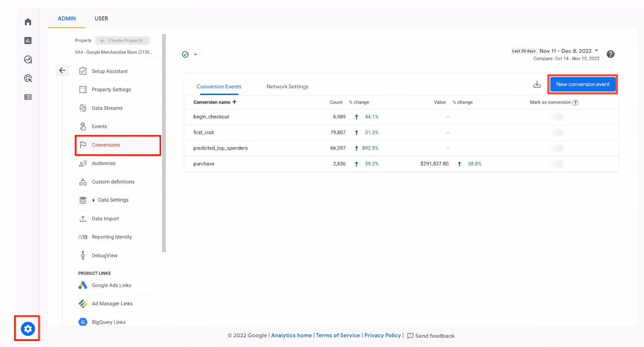The image size is (644, 347).
Task: Click the Property Settings window icon
Action: pos(83,90)
